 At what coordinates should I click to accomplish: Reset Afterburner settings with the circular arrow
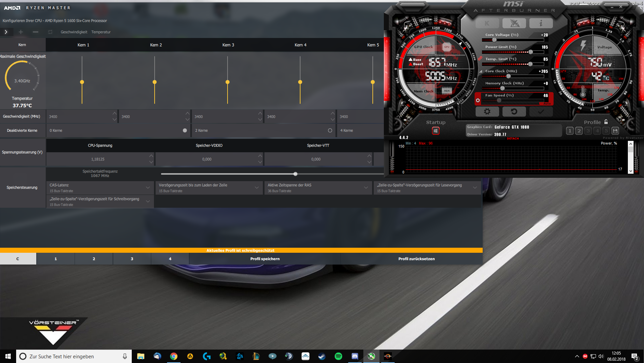(x=514, y=111)
